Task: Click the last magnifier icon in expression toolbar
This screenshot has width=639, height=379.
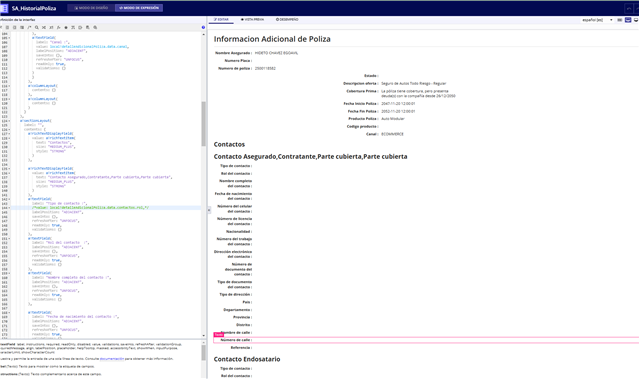Action: pos(95,28)
